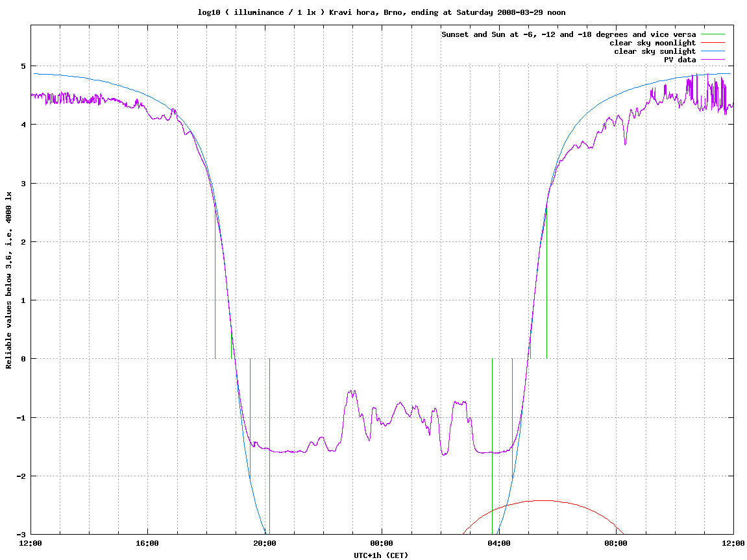Click the y-axis tick label 2
This screenshot has width=747, height=560.
tap(23, 242)
